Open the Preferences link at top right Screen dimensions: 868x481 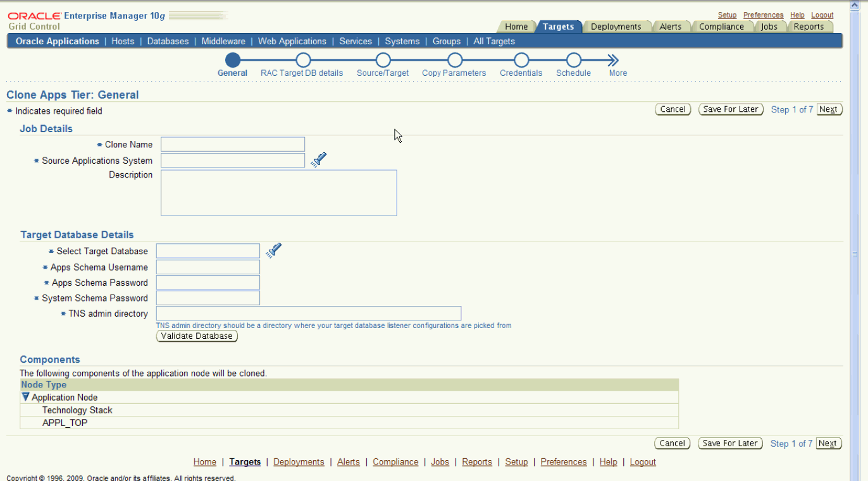763,15
